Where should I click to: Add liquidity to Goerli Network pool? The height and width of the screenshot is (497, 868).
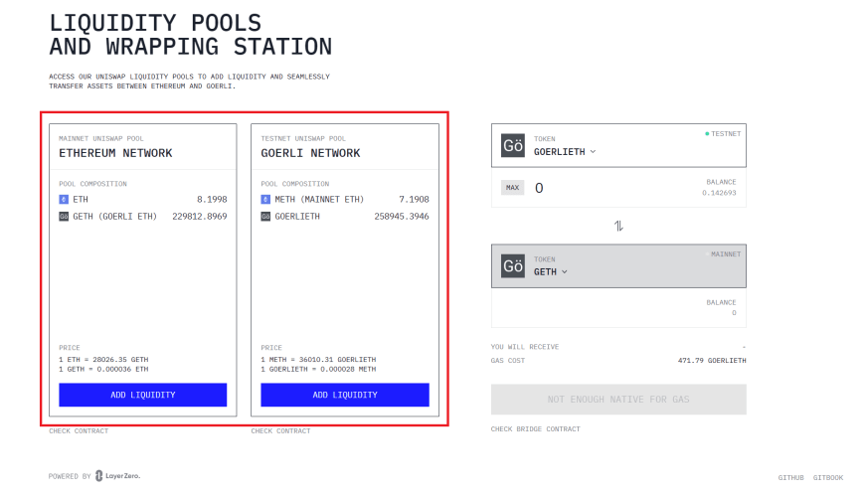pyautogui.click(x=345, y=395)
